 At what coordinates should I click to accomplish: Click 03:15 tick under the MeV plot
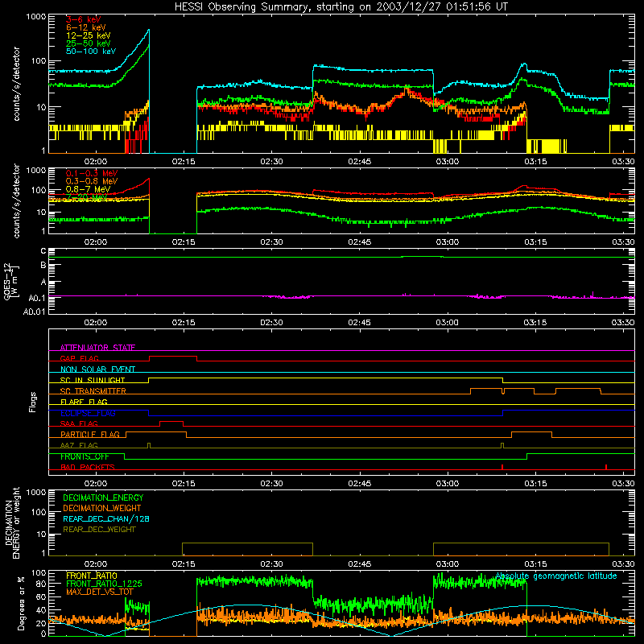(535, 242)
